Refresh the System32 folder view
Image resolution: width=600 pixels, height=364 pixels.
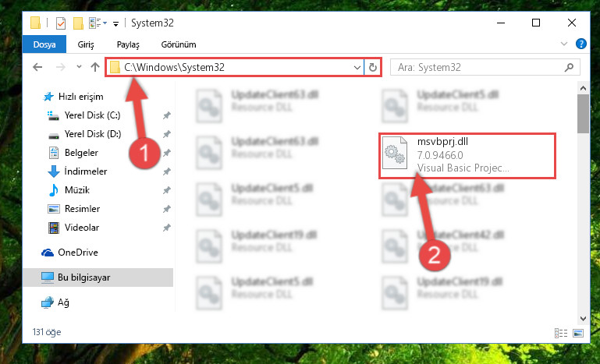tap(372, 68)
